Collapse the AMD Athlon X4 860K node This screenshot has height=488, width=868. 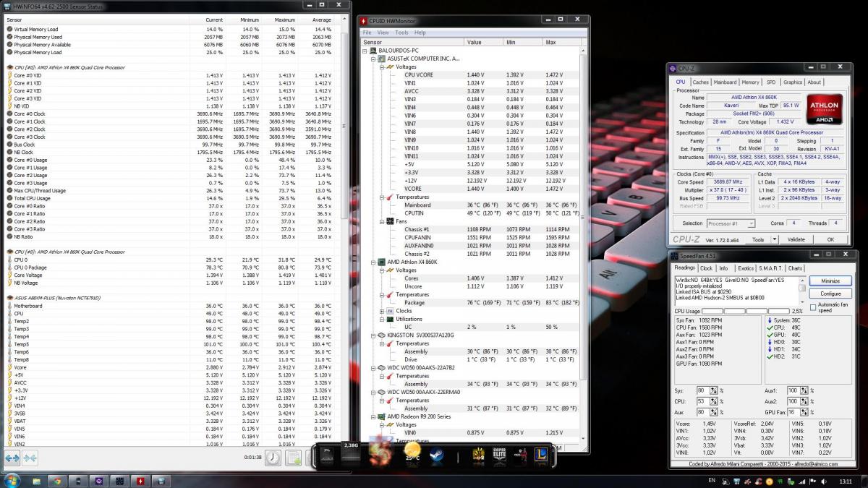click(373, 262)
